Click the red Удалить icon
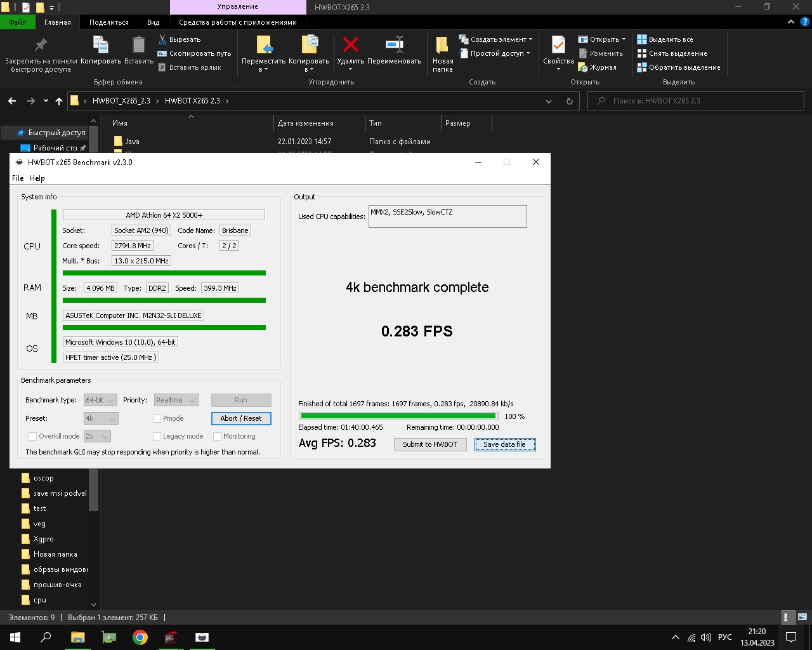 [350, 44]
